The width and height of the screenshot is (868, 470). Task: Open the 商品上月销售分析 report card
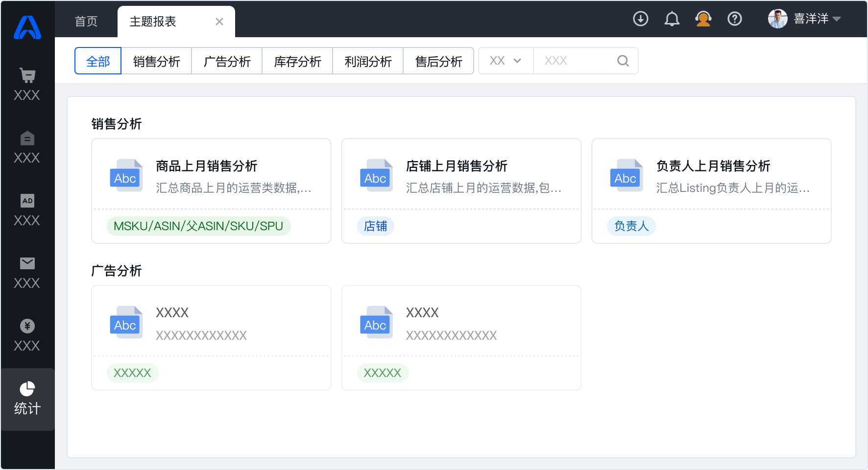211,175
